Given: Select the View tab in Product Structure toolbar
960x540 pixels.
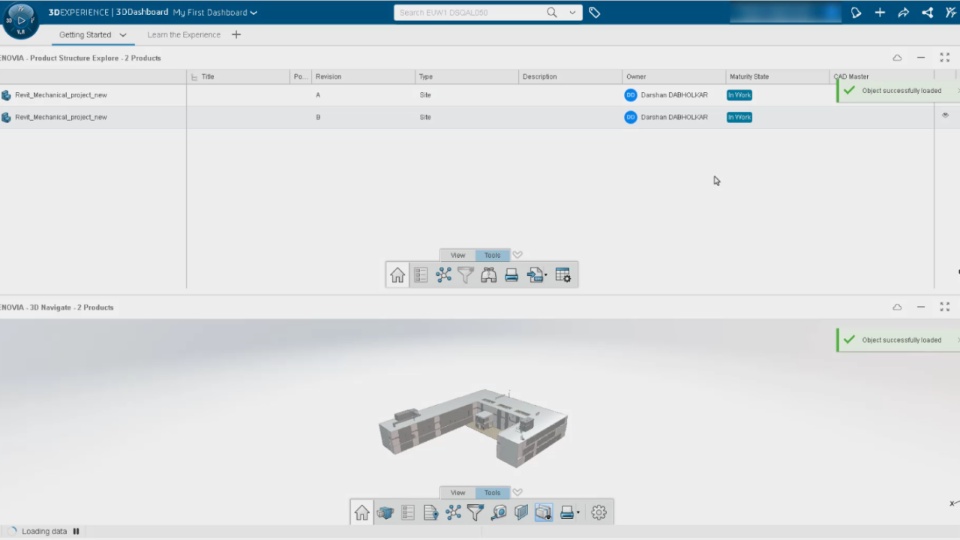Looking at the screenshot, I should (x=457, y=255).
